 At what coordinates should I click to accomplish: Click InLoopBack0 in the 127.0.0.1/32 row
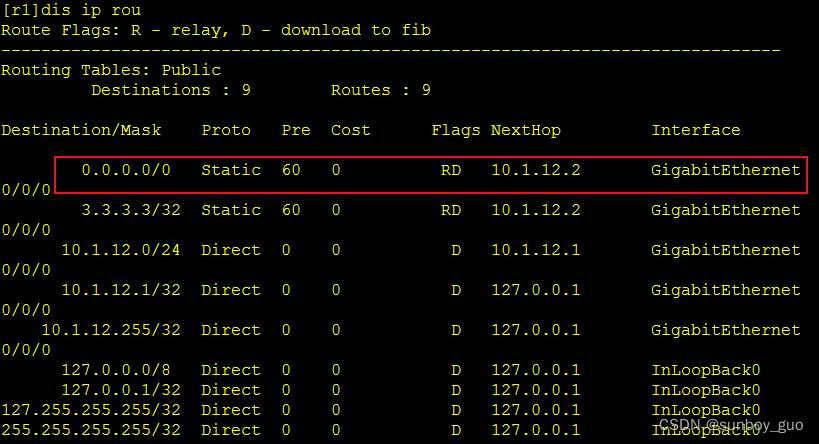point(706,390)
